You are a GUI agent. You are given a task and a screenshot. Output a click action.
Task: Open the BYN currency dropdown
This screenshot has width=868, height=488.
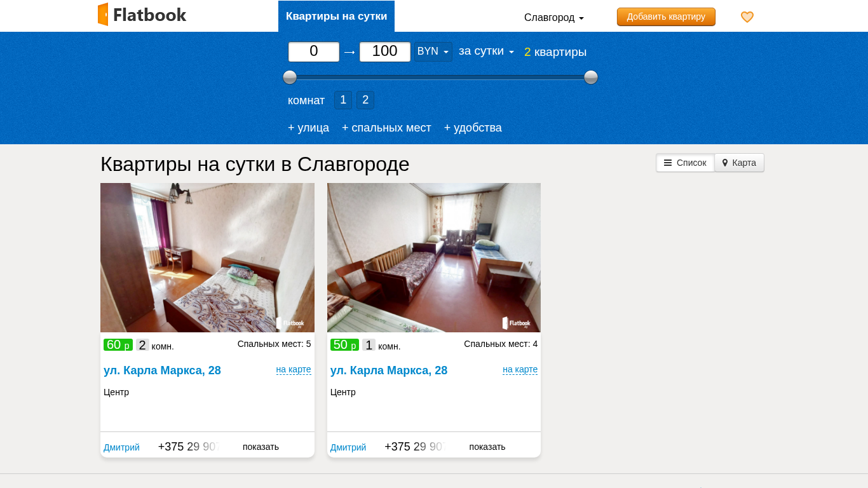[433, 51]
